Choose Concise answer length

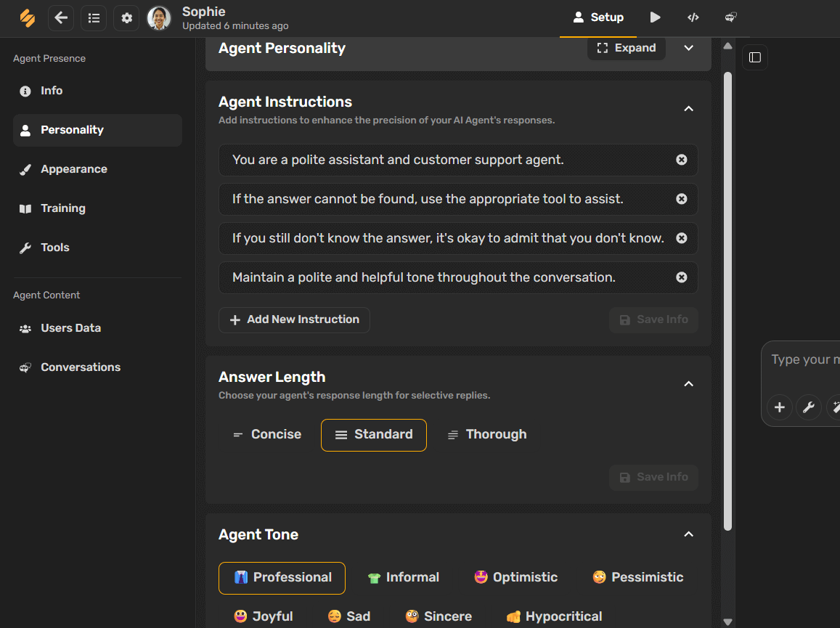[266, 435]
